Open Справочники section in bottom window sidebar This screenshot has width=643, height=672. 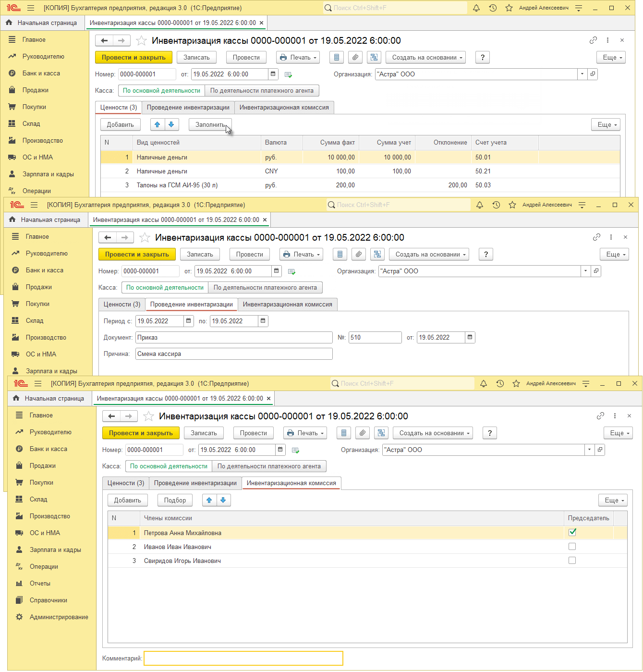click(x=48, y=600)
